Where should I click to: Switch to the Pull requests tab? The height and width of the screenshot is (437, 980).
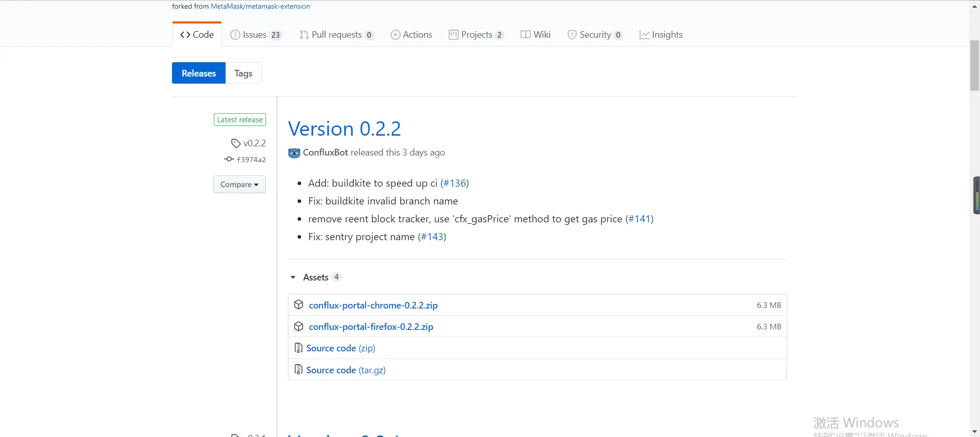336,35
